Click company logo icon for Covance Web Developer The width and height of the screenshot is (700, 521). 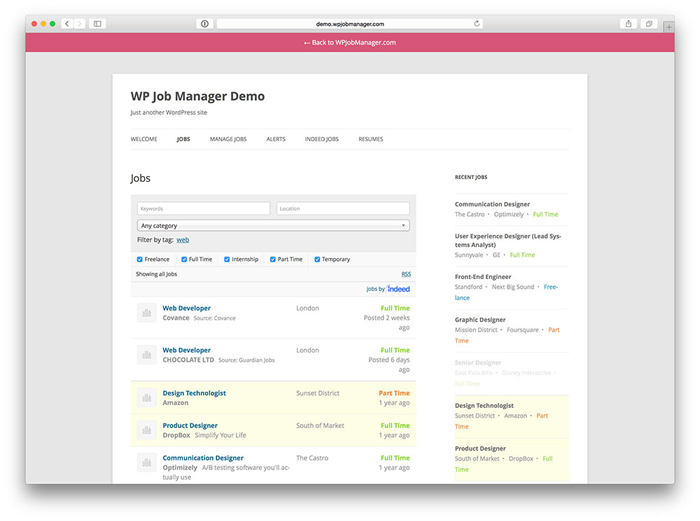(146, 313)
